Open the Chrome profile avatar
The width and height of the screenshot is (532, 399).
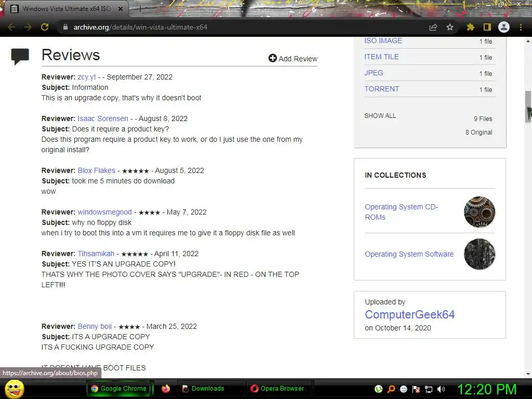point(504,27)
